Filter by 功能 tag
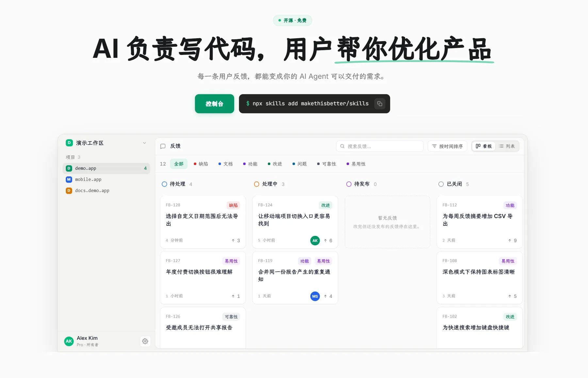This screenshot has height=378, width=588. [250, 164]
